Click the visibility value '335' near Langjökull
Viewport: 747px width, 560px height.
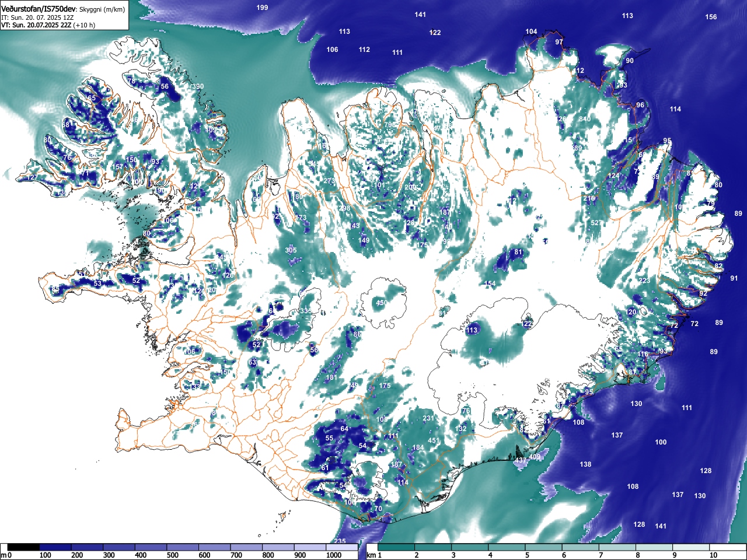pos(306,311)
